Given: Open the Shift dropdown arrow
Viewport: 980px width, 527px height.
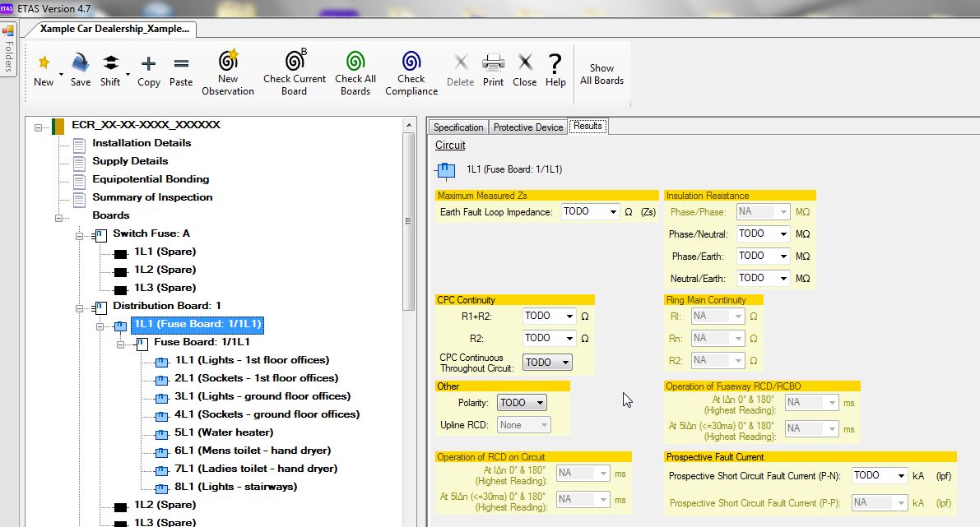Looking at the screenshot, I should (x=128, y=74).
